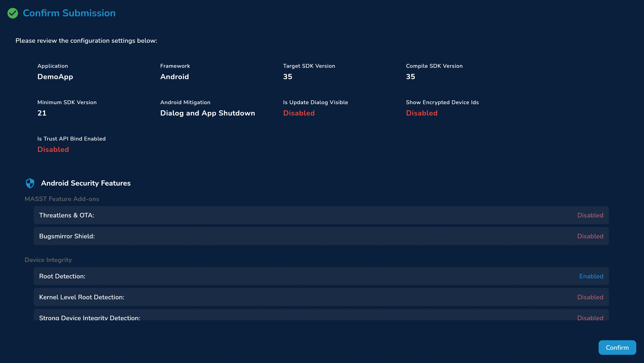Click the Framework field label
Screen dimensions: 644x363
pos(175,66)
